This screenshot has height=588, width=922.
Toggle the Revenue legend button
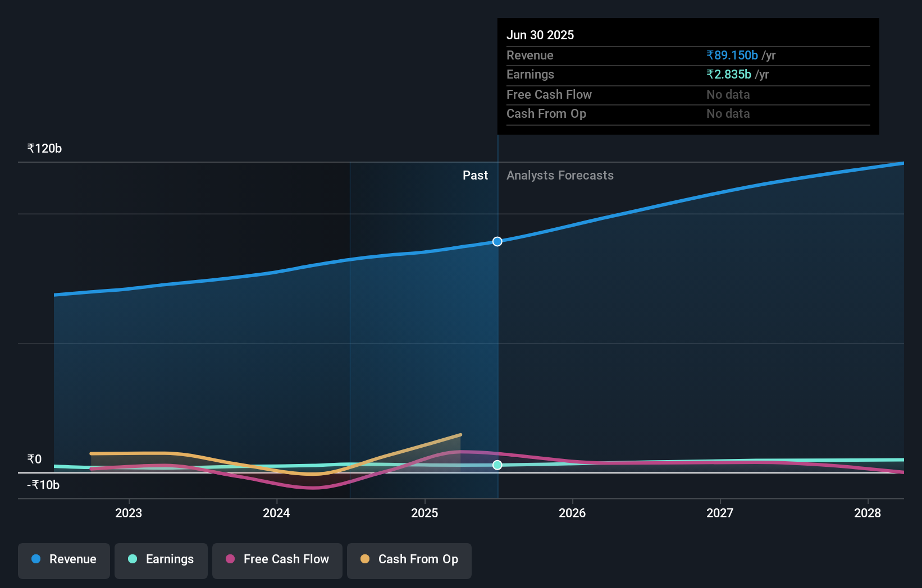[x=64, y=561]
